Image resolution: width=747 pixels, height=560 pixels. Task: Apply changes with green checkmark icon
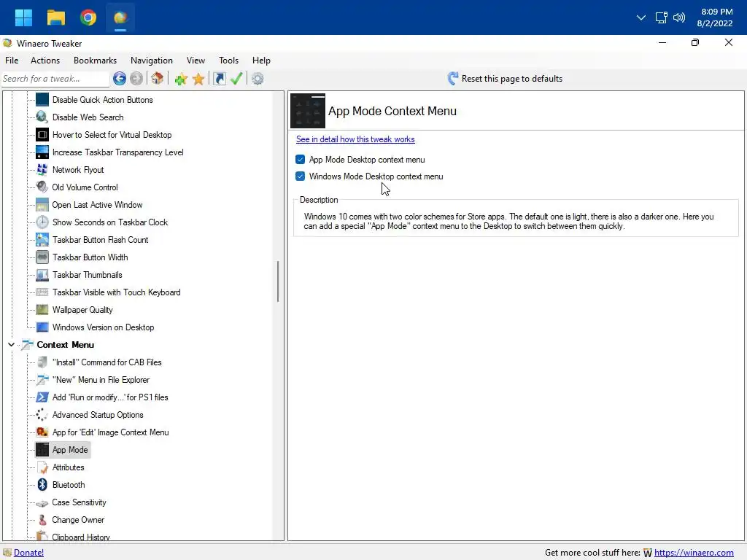click(236, 79)
